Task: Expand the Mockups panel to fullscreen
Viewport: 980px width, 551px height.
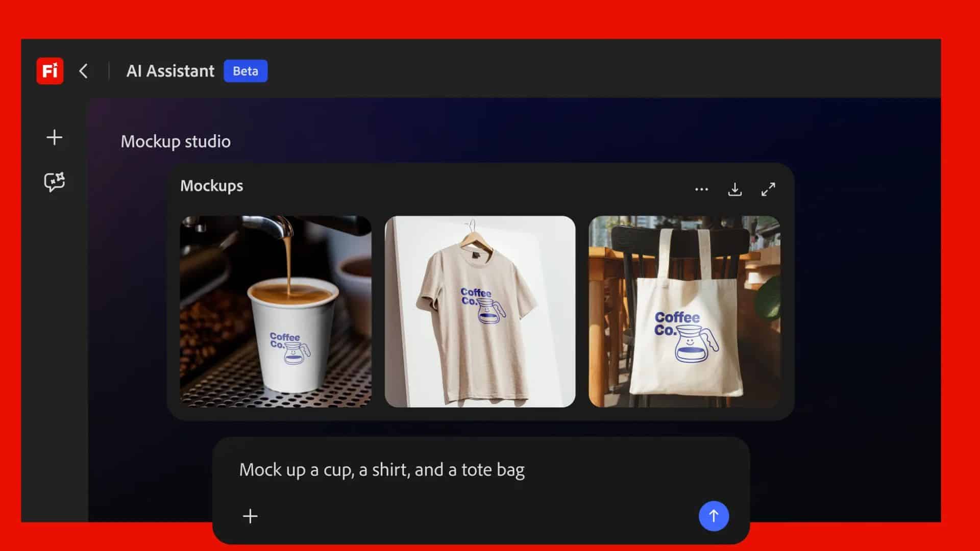Action: tap(768, 189)
